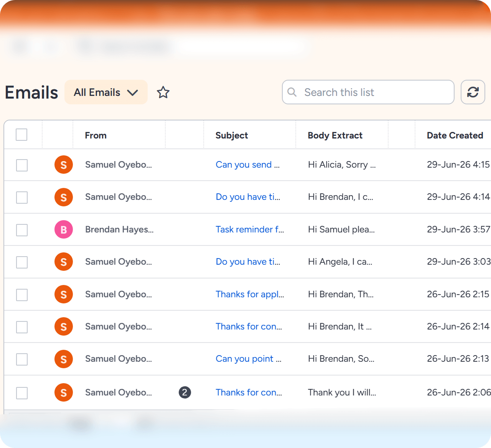The height and width of the screenshot is (448, 491).
Task: Open the 'Can you point' email
Action: click(249, 359)
